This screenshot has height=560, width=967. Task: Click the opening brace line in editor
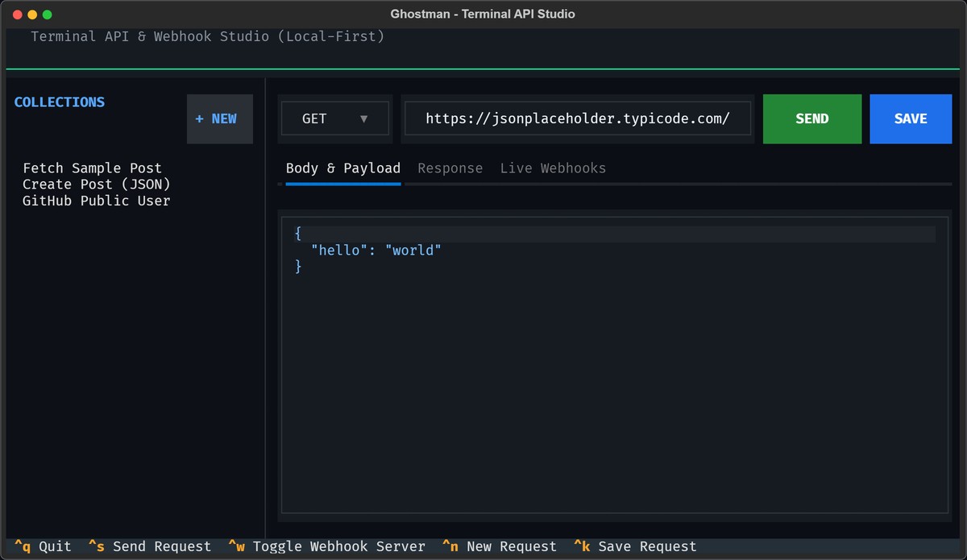coord(615,234)
